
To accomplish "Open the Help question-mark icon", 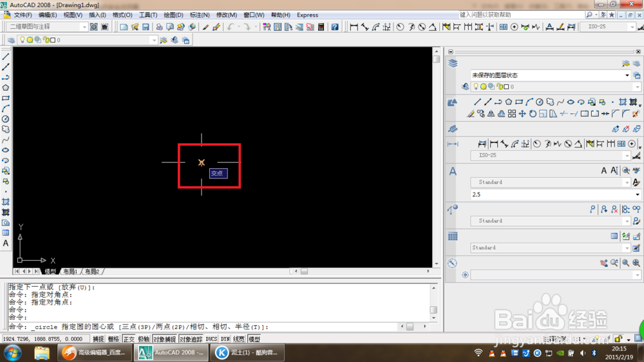I will (x=335, y=27).
